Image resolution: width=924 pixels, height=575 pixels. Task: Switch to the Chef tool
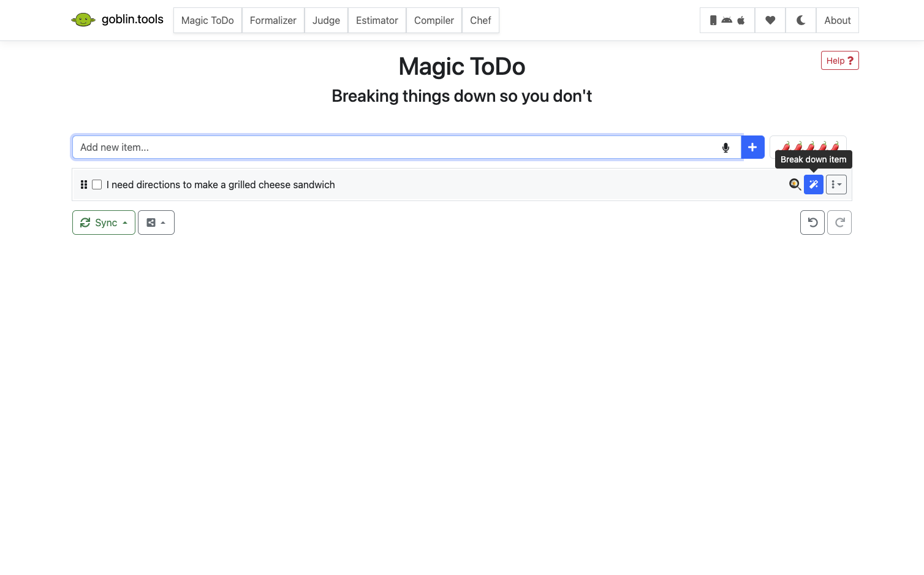[x=480, y=20]
